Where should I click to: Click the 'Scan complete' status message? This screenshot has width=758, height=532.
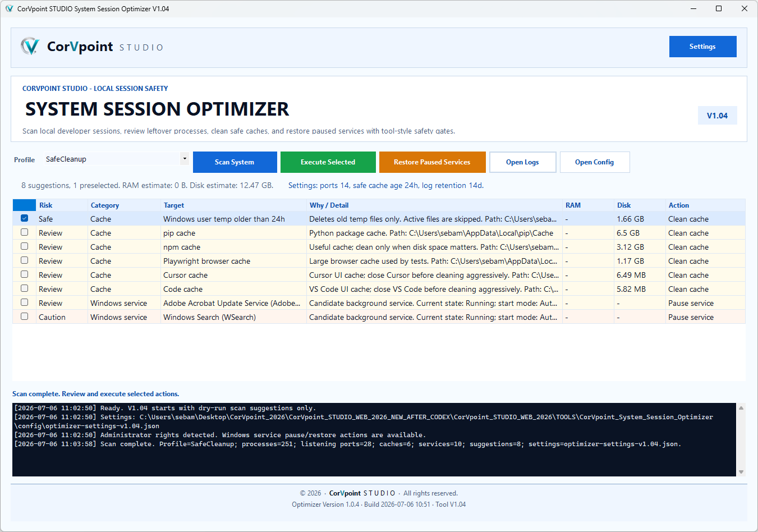pyautogui.click(x=96, y=394)
